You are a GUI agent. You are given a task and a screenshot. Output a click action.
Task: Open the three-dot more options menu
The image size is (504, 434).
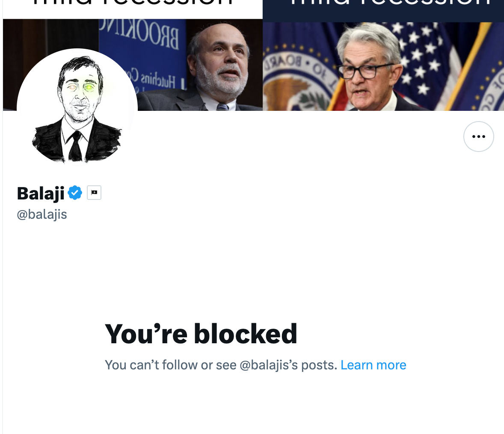(x=478, y=137)
